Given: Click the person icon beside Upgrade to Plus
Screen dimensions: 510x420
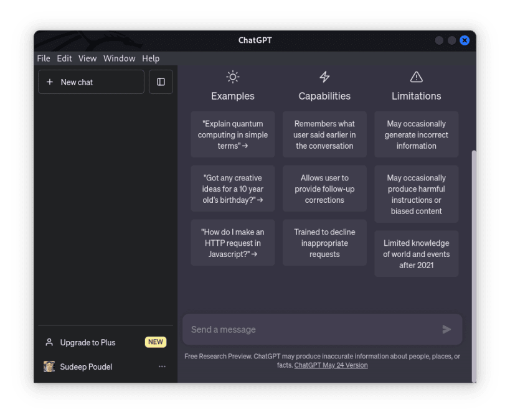Looking at the screenshot, I should tap(49, 342).
